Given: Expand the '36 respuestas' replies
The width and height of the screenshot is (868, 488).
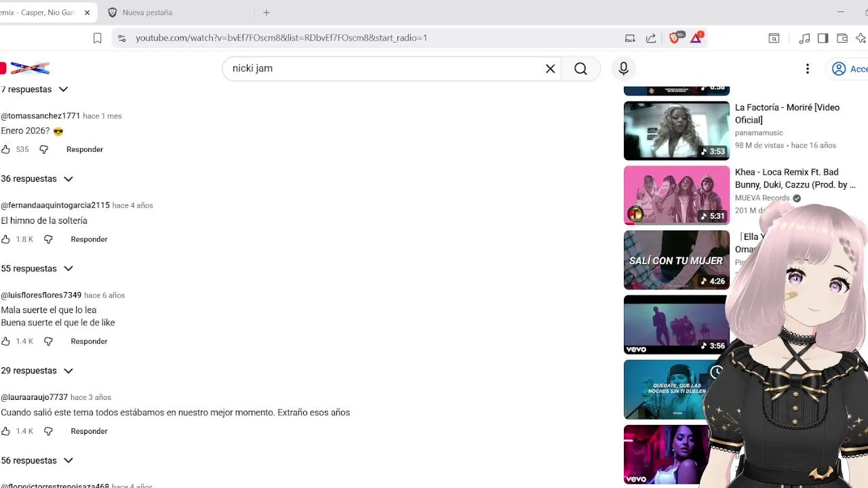Looking at the screenshot, I should coord(37,179).
